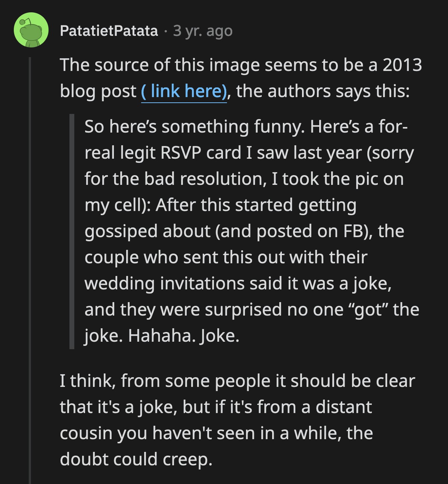The width and height of the screenshot is (448, 484).
Task: Open the username PatatietPatata
Action: 108,31
